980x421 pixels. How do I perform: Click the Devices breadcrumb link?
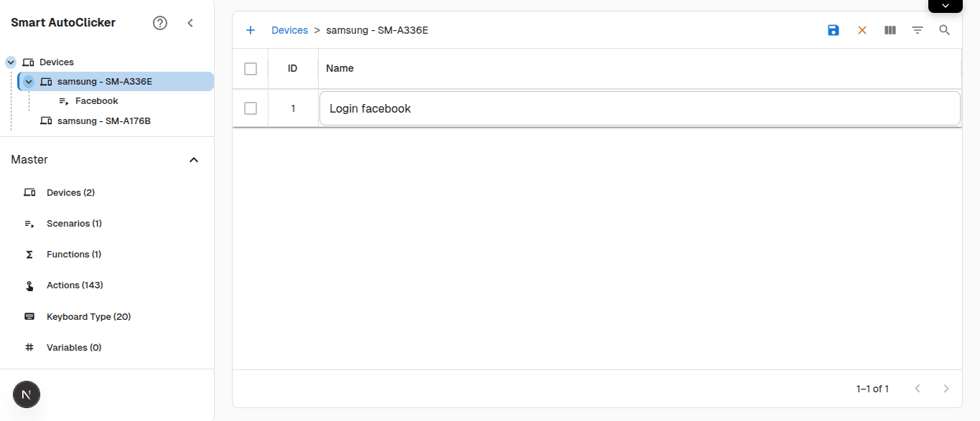[x=289, y=30]
